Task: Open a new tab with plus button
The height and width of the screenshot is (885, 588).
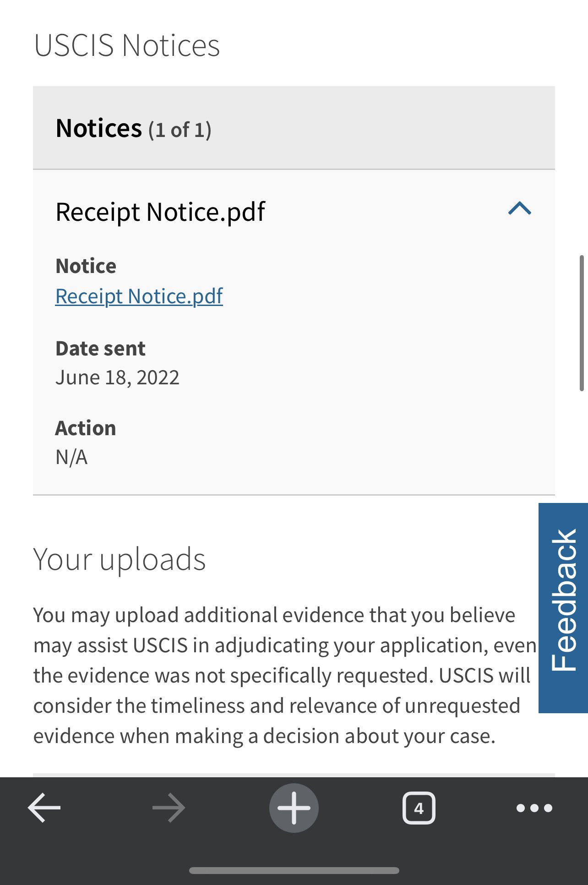Action: point(294,808)
